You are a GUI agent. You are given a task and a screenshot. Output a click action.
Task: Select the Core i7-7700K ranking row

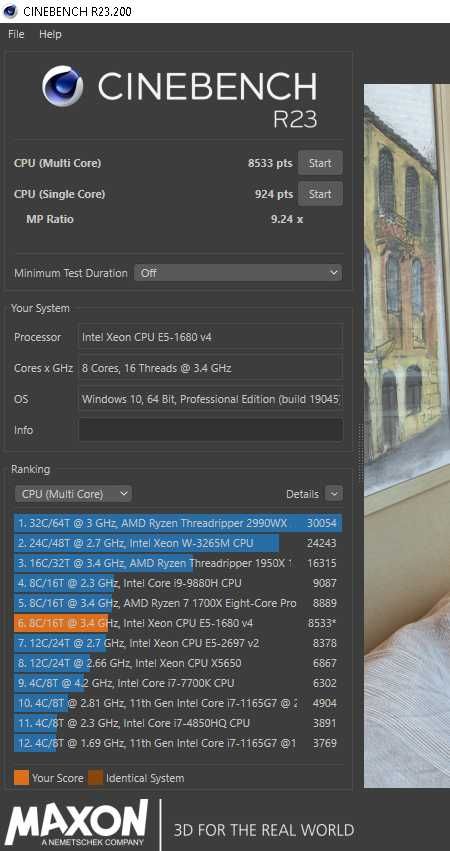pos(178,683)
